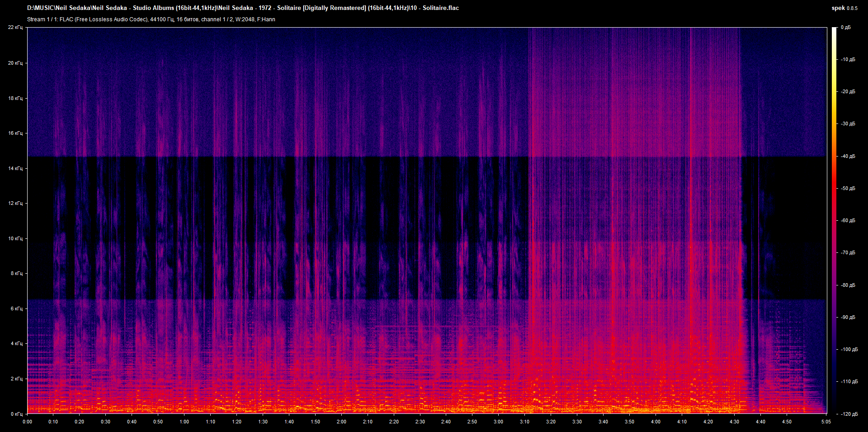Click the spek 0.8.5 version label
Viewport: 868px width, 432px height.
844,8
